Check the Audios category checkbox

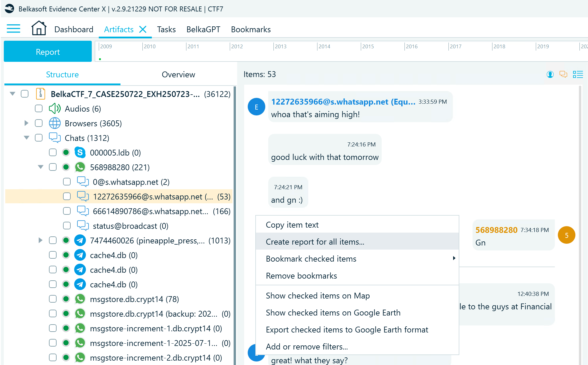38,108
